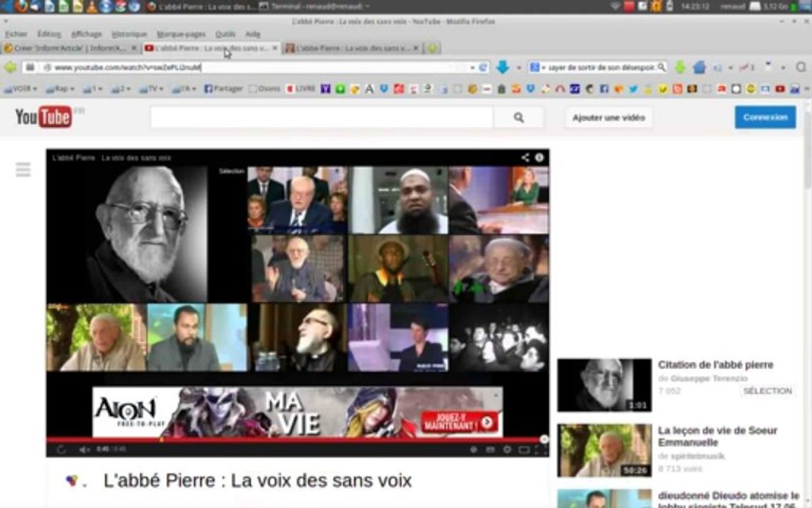Select end-screen thumbnail of elderly man under trees
The image size is (812, 508).
(x=97, y=337)
